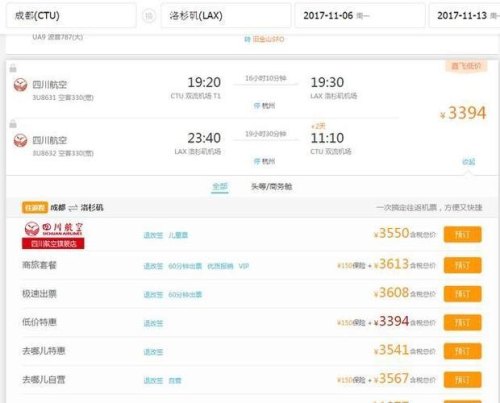Click the 19:30 arrival time at LAX
Image resolution: width=500 pixels, height=403 pixels.
pyautogui.click(x=327, y=82)
